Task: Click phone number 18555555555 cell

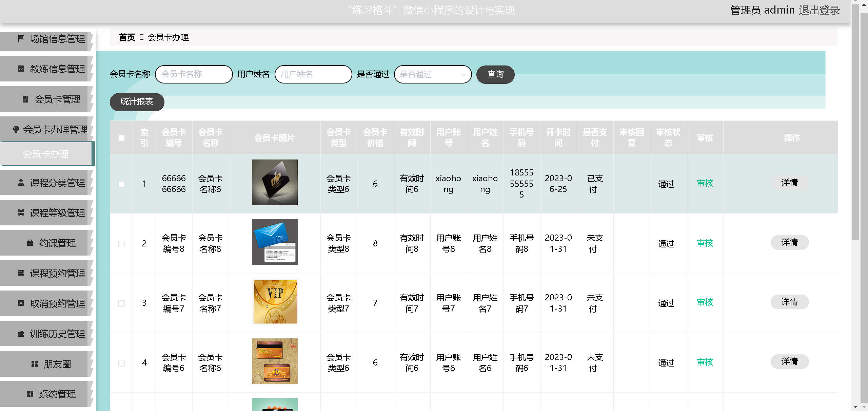Action: (522, 184)
